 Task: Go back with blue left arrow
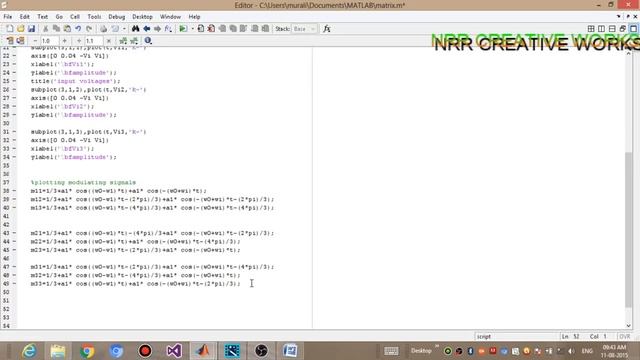point(146,29)
